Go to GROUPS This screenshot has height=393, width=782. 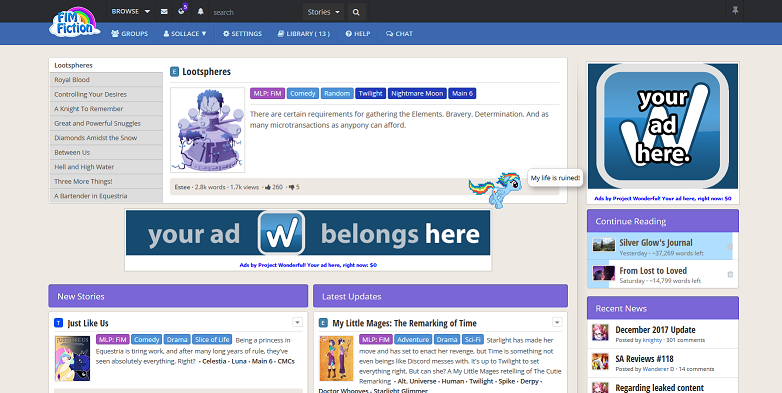129,33
